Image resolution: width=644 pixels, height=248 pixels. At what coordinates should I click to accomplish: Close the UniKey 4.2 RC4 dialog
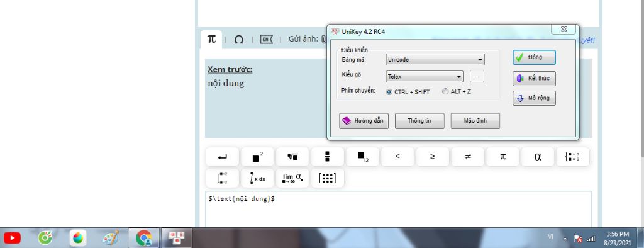[563, 29]
